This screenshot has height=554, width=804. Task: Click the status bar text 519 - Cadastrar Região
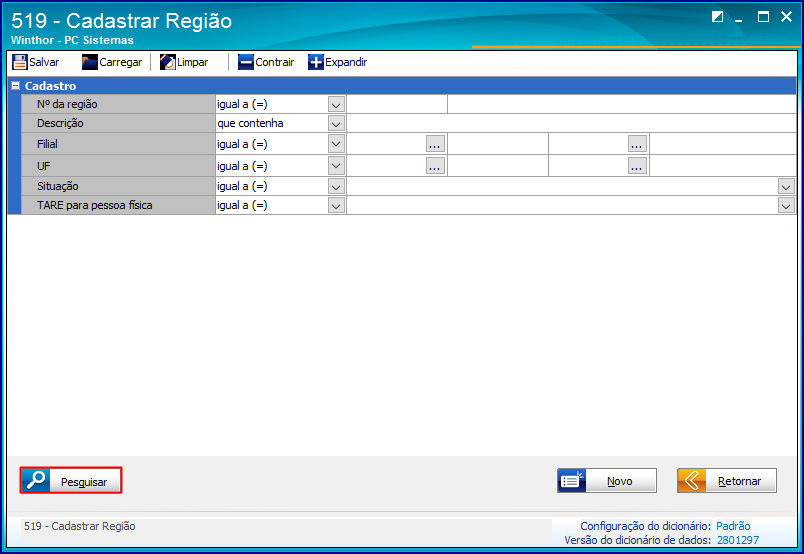(79, 526)
